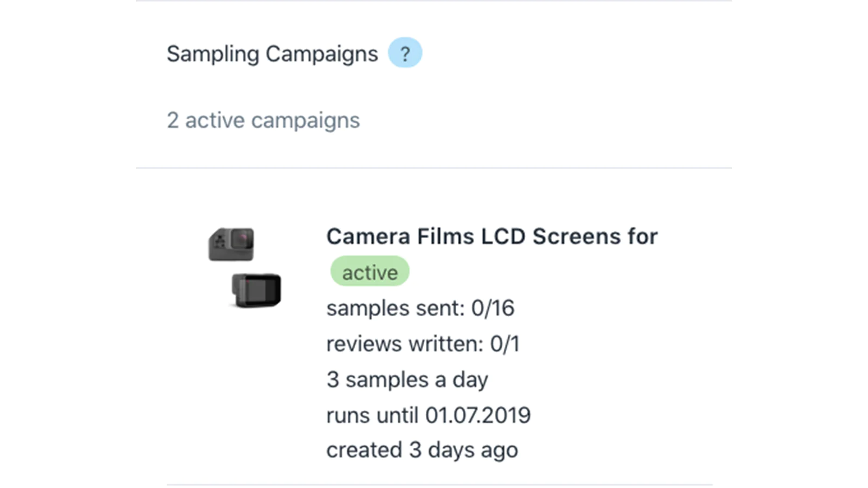
Task: Click the upper action camera product image
Action: coord(231,244)
